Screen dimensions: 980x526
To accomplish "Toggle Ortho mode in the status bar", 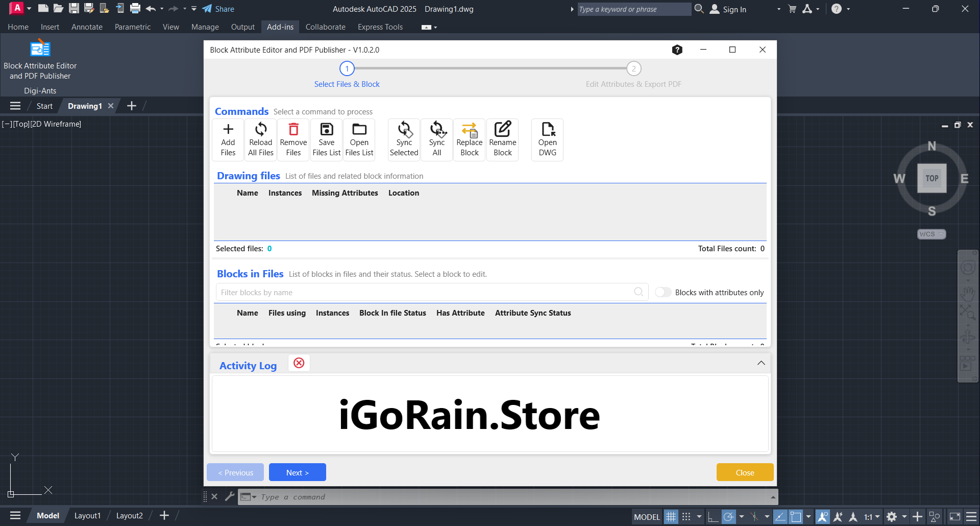I will (x=713, y=516).
